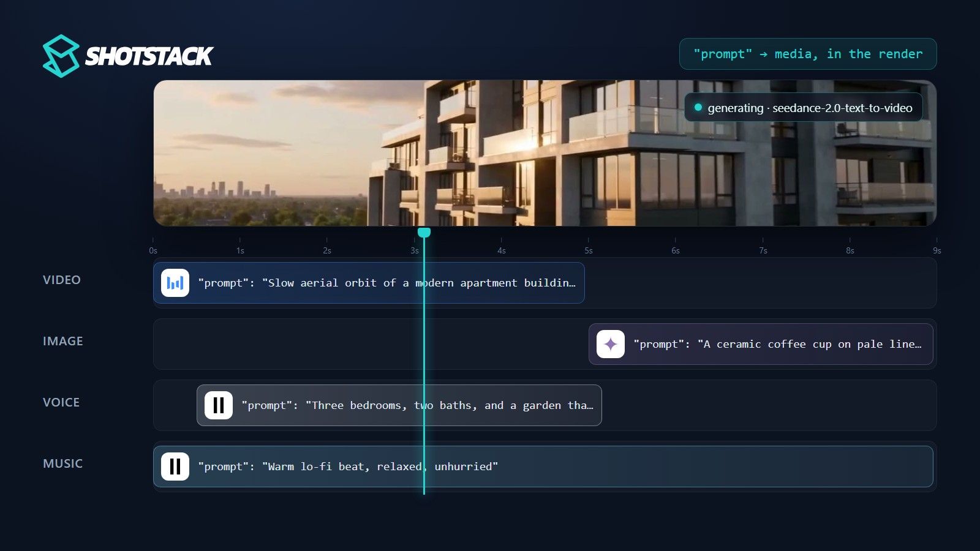The width and height of the screenshot is (980, 551).
Task: Click the pause-bars icon on the voice clip
Action: [x=219, y=405]
